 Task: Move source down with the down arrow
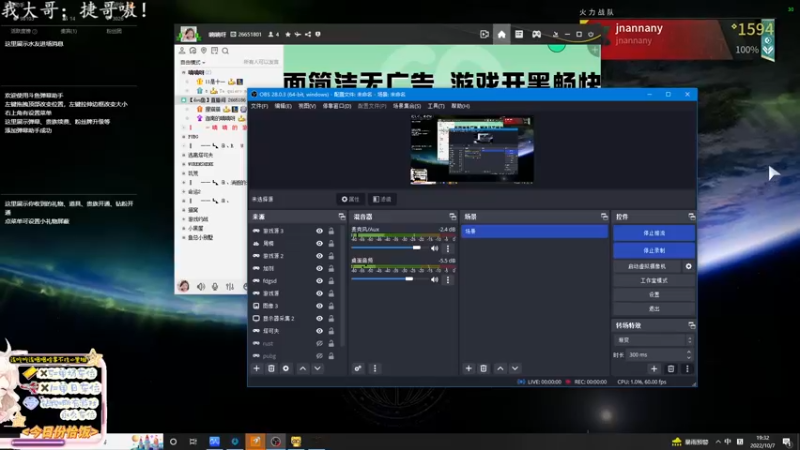[317, 368]
